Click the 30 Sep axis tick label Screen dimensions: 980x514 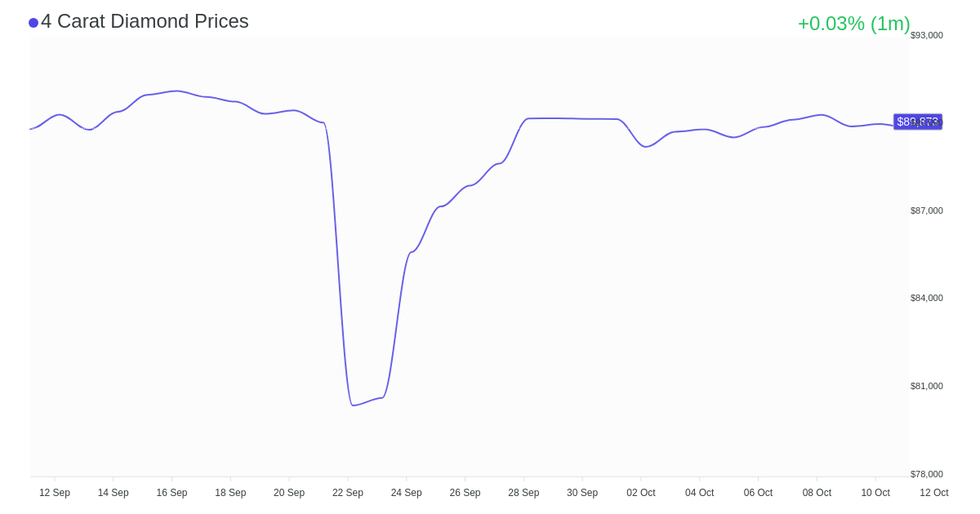point(582,493)
